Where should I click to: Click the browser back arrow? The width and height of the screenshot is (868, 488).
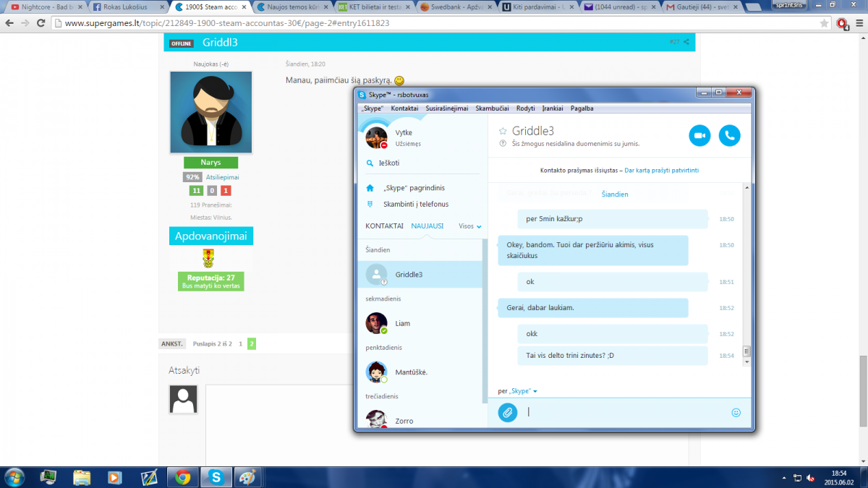coord(9,23)
